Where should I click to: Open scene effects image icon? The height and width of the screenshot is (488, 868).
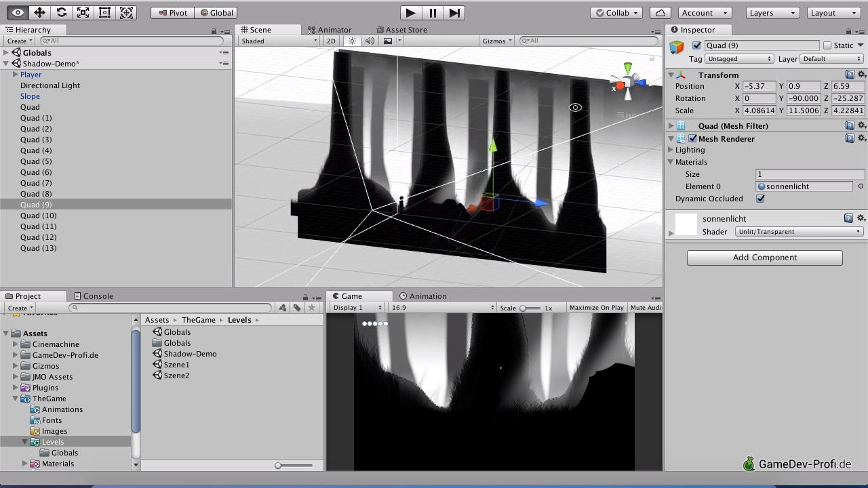388,41
